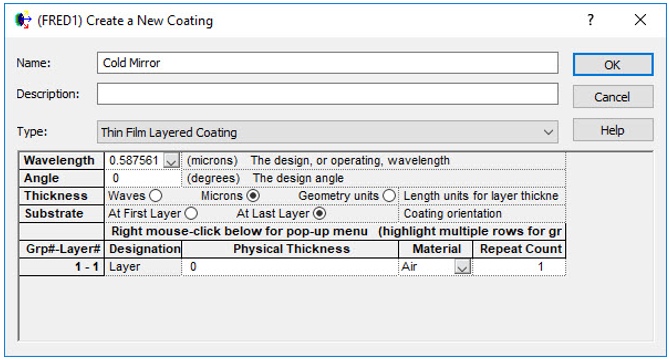Choose substrate At Last Layer option

pyautogui.click(x=320, y=213)
